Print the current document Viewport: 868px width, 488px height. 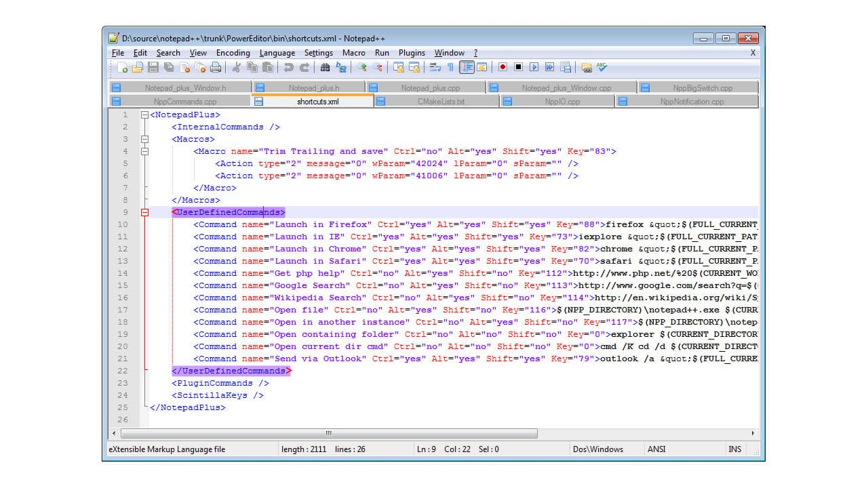tap(215, 67)
